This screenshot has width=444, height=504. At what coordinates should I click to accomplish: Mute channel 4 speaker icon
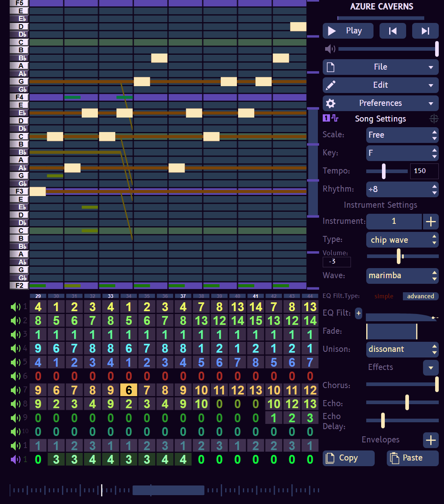(15, 349)
